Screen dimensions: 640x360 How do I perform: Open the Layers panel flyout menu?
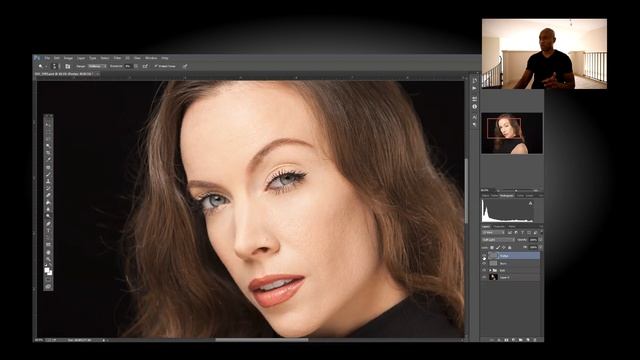(541, 226)
